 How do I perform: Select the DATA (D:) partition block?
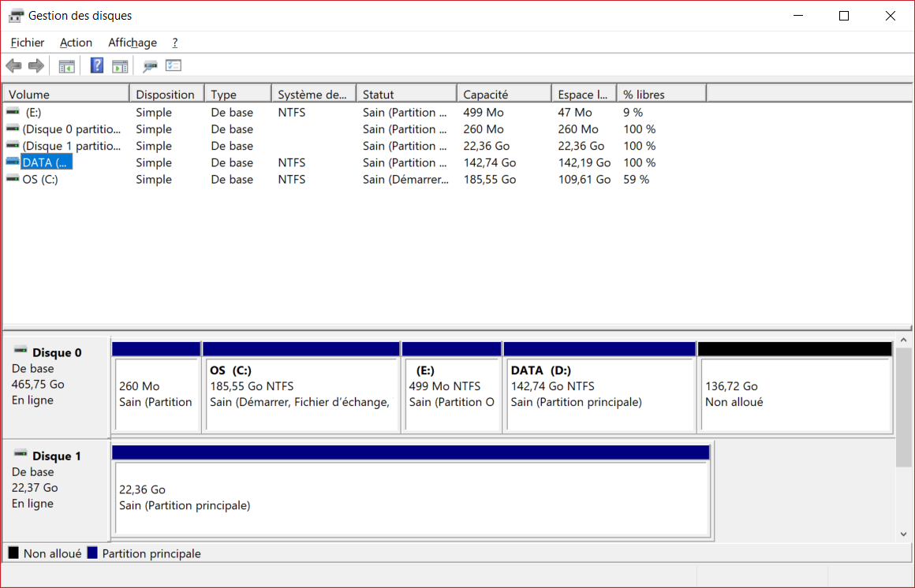[x=599, y=394]
